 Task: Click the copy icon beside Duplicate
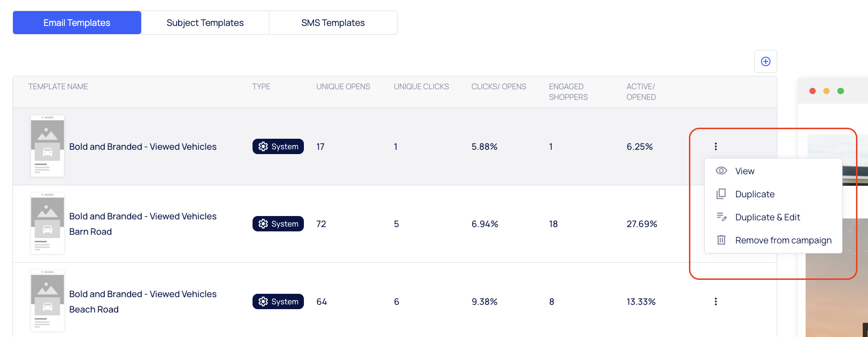click(721, 194)
